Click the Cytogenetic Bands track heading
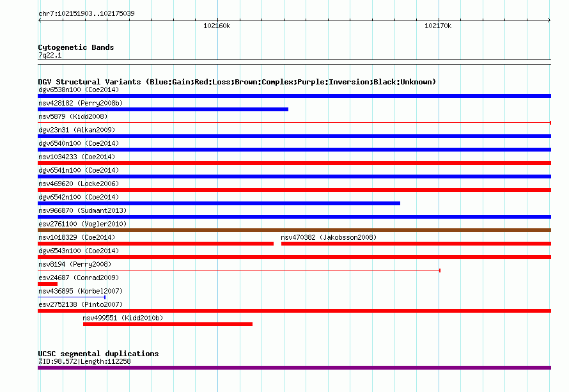This screenshot has width=569, height=392. point(76,47)
